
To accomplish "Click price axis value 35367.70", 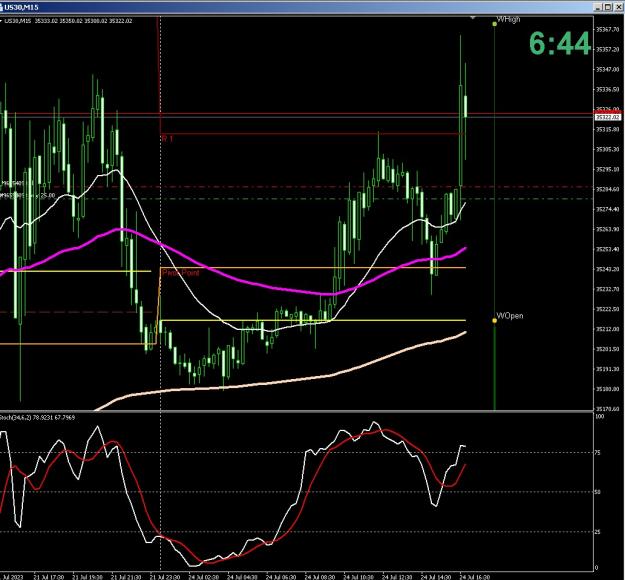I will (607, 29).
